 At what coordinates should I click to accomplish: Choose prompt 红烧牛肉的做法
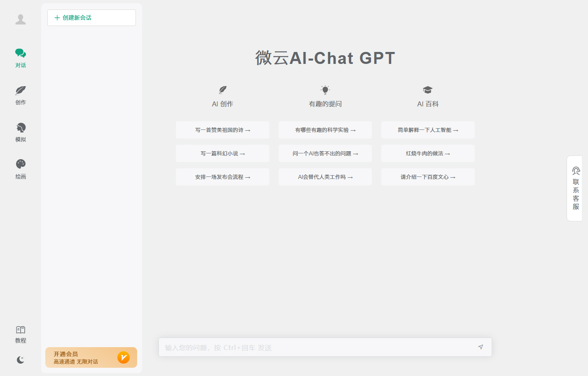pyautogui.click(x=428, y=153)
